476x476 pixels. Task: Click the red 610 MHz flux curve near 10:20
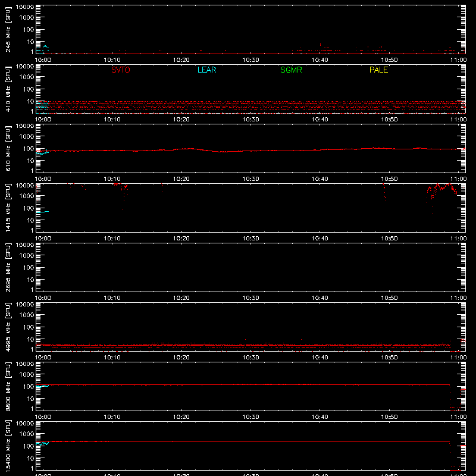coord(182,149)
